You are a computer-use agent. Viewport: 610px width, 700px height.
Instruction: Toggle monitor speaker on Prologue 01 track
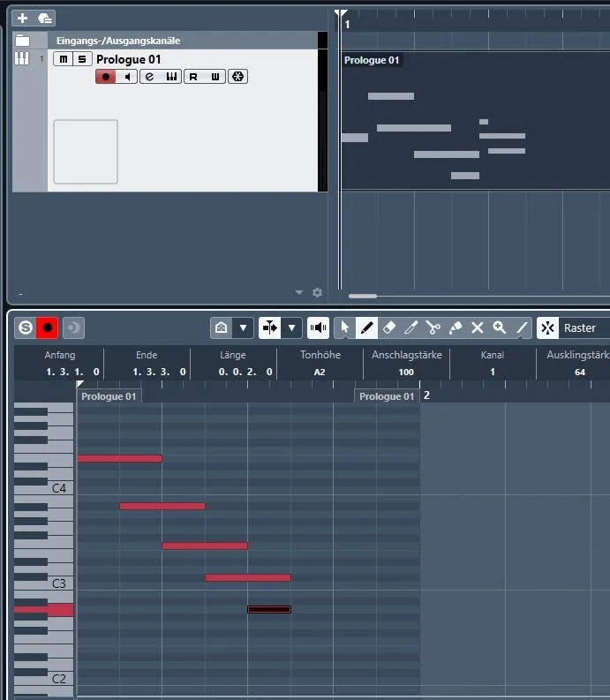pyautogui.click(x=127, y=77)
